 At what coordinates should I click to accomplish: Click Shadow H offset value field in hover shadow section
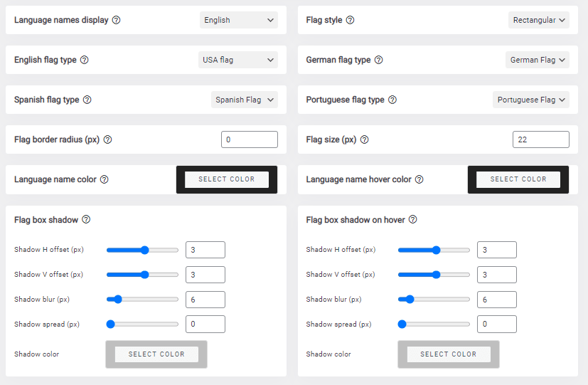point(497,250)
